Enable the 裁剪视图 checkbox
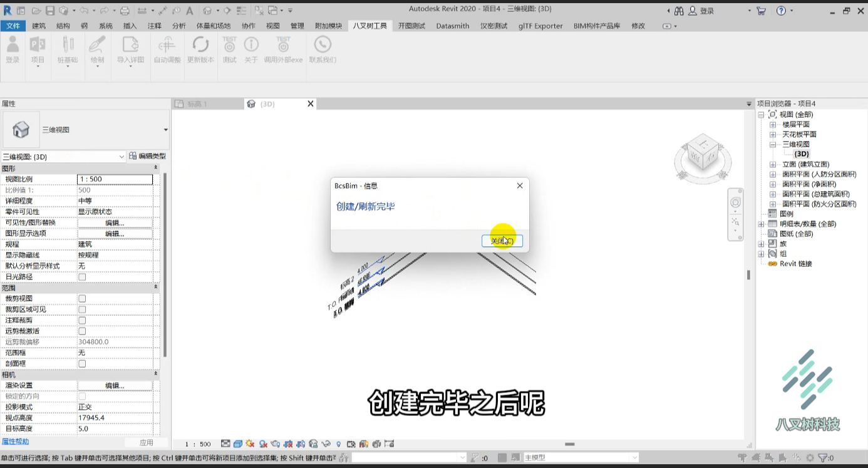This screenshot has height=468, width=868. point(82,299)
